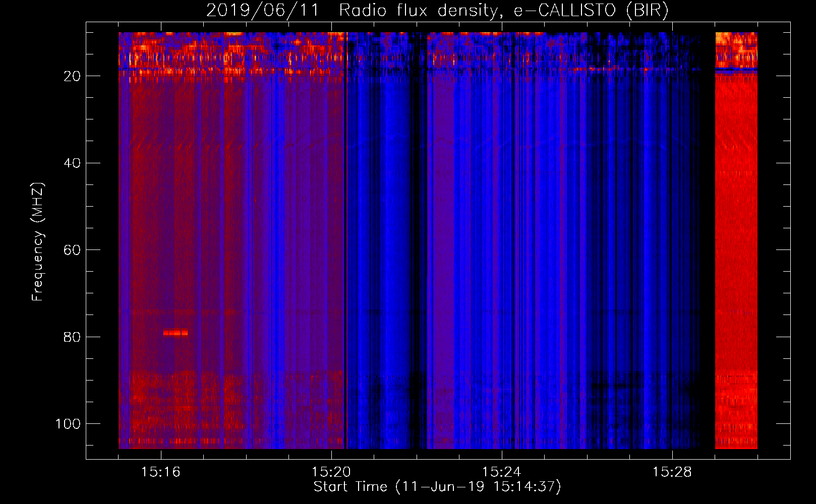Click the 15:24 time tick label
This screenshot has width=816, height=504.
tap(502, 472)
